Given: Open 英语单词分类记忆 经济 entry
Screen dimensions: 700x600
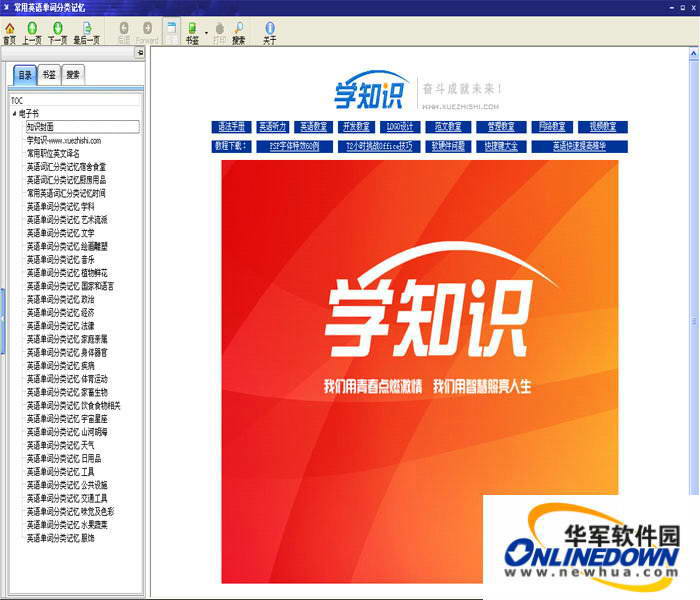Looking at the screenshot, I should 60,312.
